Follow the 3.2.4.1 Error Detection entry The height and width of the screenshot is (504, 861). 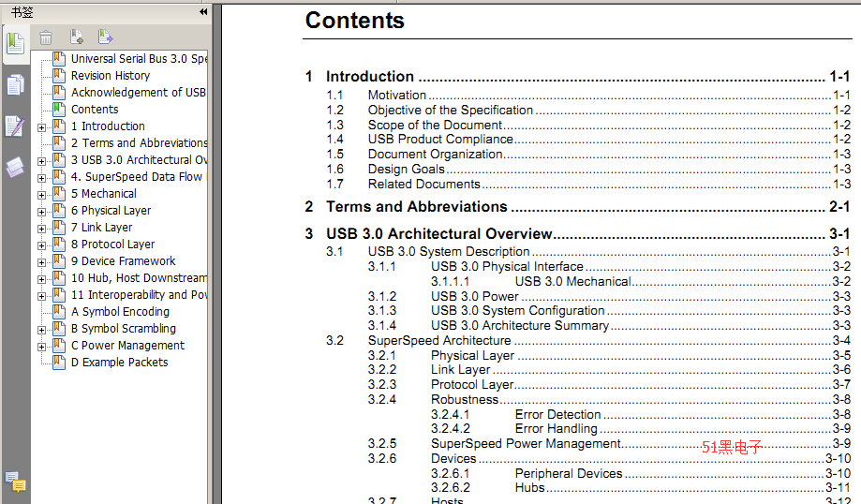coord(641,414)
